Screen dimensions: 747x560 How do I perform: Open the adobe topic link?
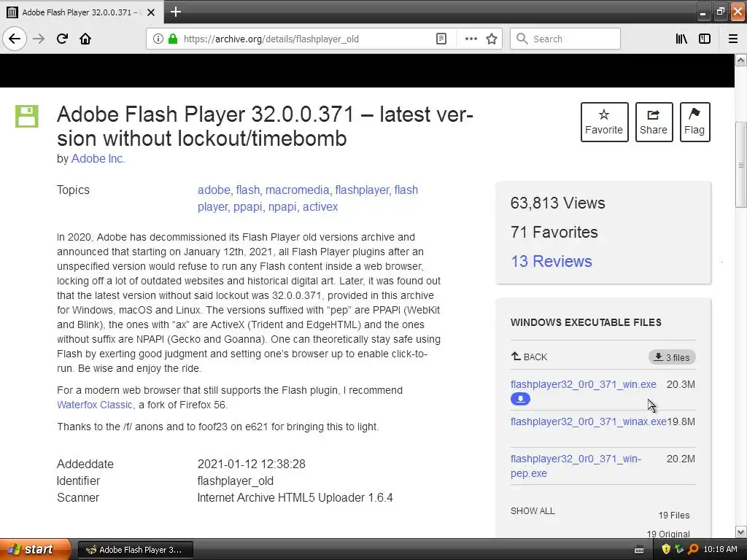tap(214, 190)
